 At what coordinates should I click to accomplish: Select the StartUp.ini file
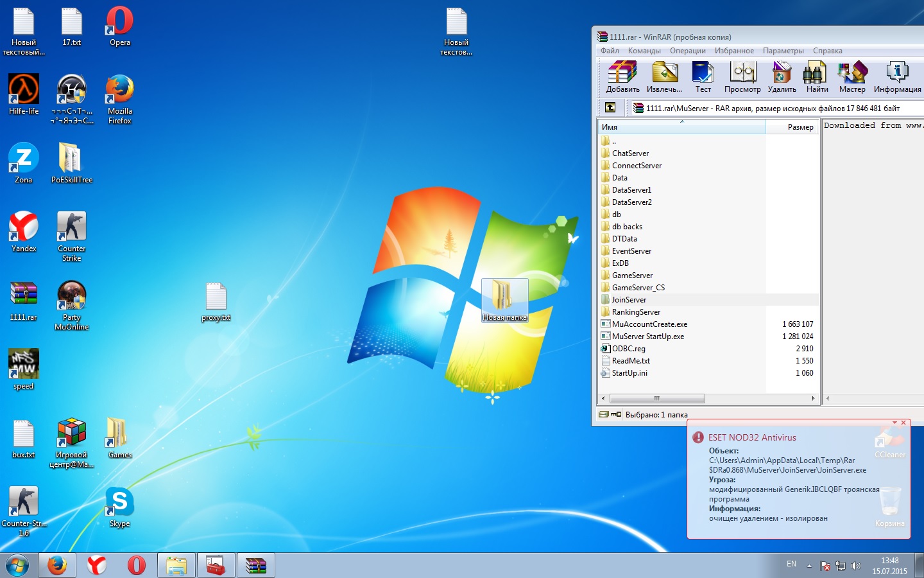click(x=629, y=373)
